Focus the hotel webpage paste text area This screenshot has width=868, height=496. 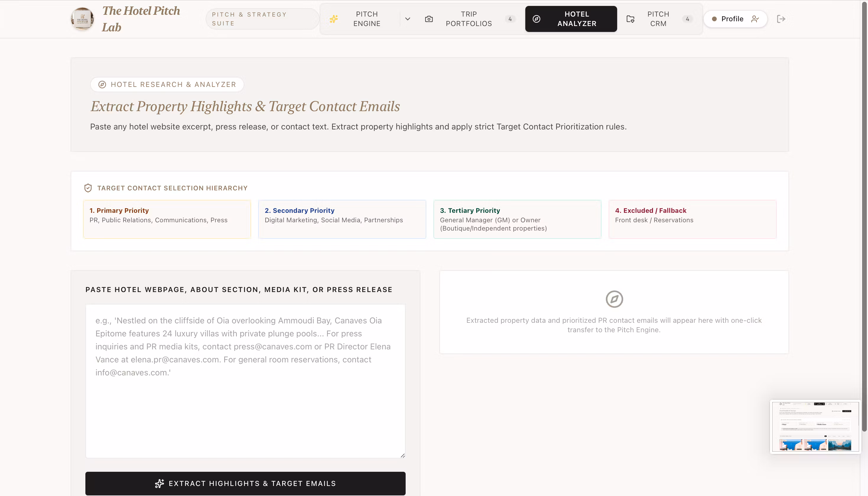tap(246, 381)
